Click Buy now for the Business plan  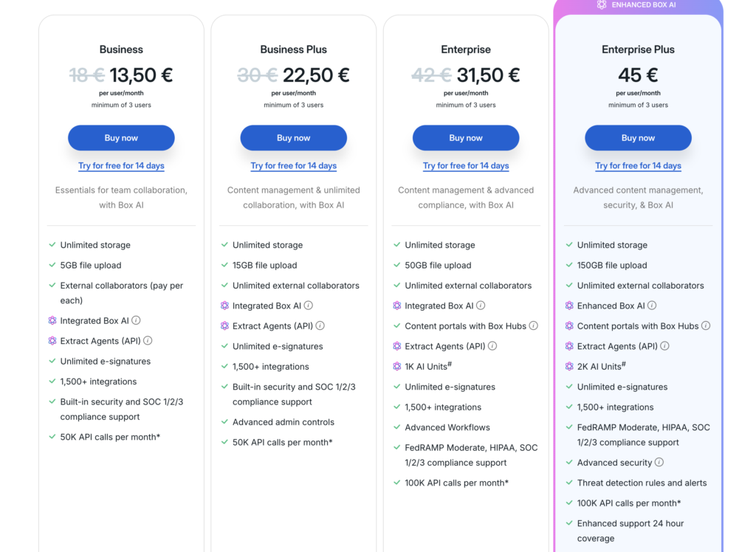(x=121, y=138)
